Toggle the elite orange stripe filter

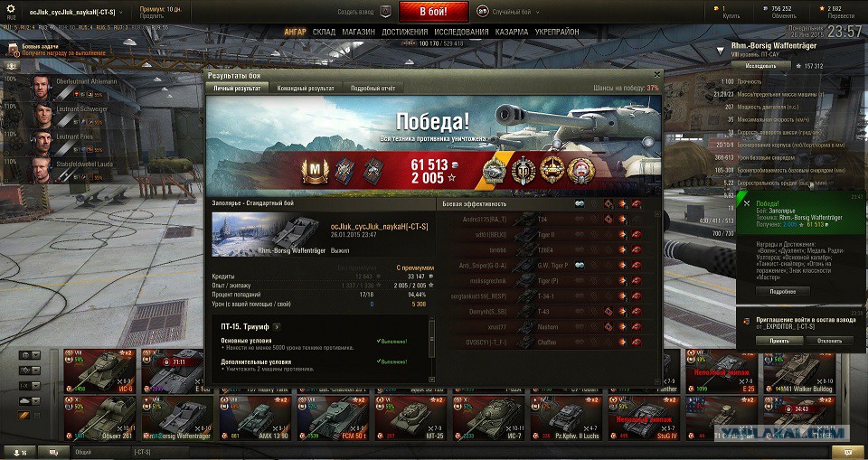coord(24,415)
